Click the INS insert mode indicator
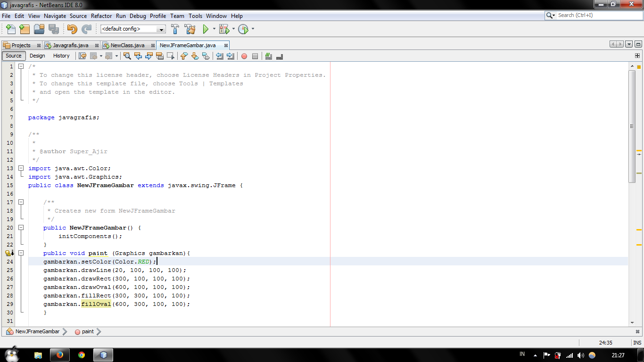Image resolution: width=644 pixels, height=362 pixels. coord(637,343)
